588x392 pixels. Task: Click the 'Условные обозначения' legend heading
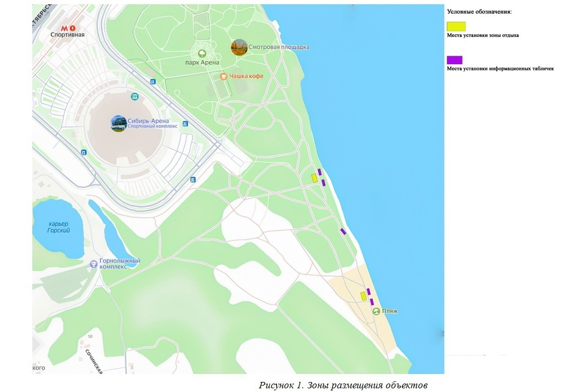point(479,11)
